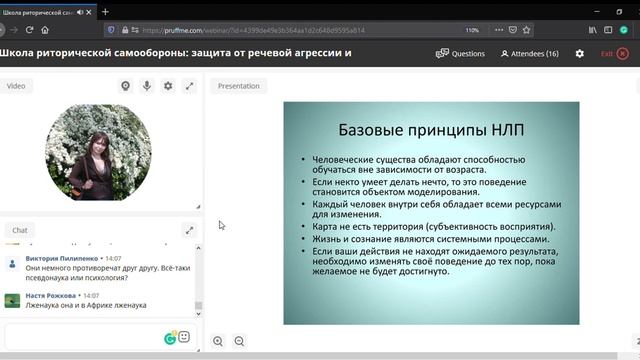
Task: Save page to Pocket
Action: point(513,30)
